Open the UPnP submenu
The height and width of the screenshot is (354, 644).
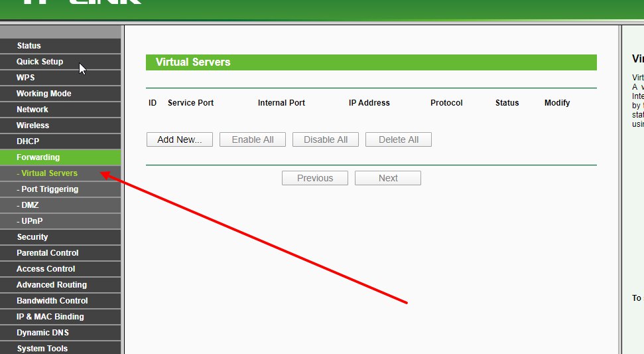pyautogui.click(x=60, y=221)
